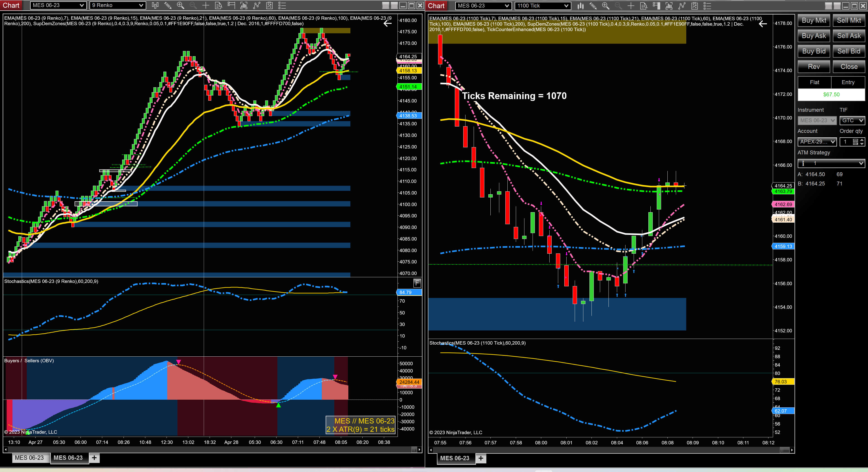Expand the APEX account dropdown
Viewport: 868px width, 472px height.
[817, 142]
